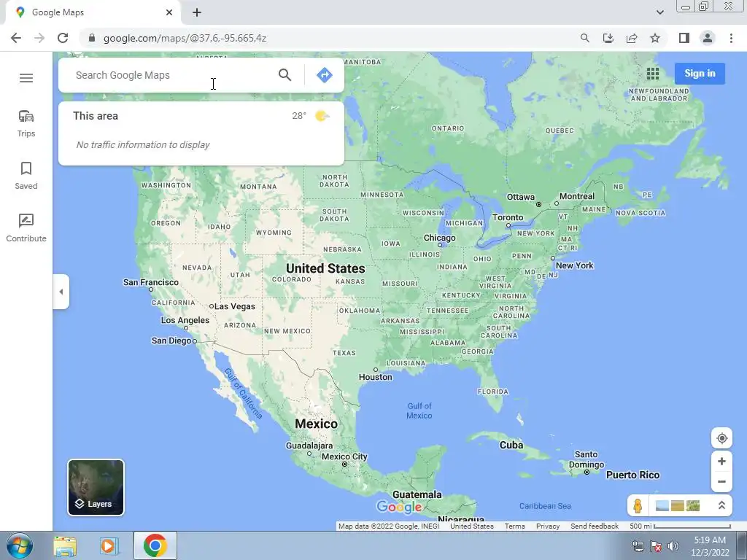Screen dimensions: 747x560
Task: Click the Chicago city label
Action: coord(440,238)
